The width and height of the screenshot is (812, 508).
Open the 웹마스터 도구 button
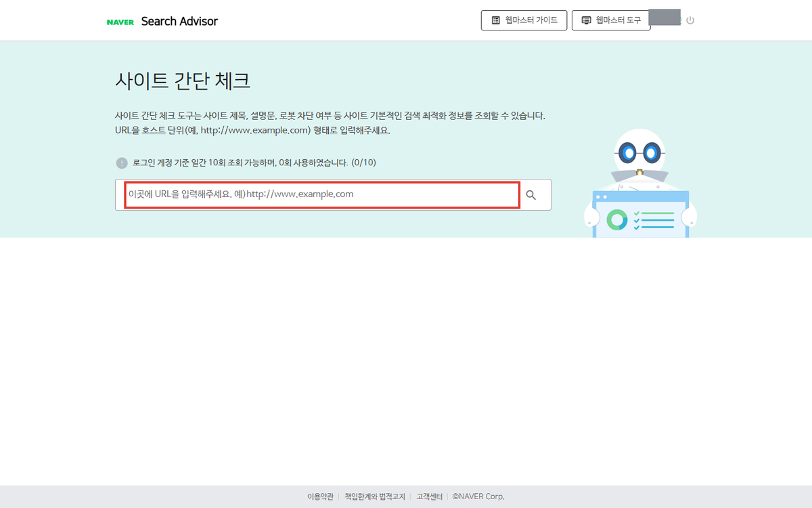611,20
